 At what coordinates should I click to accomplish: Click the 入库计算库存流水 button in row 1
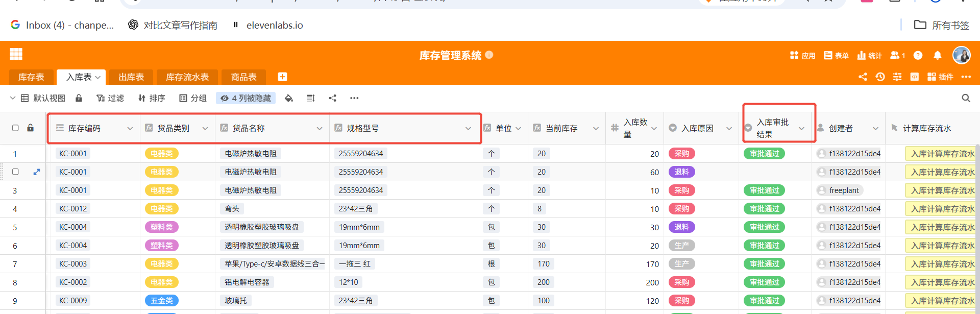[x=942, y=154]
